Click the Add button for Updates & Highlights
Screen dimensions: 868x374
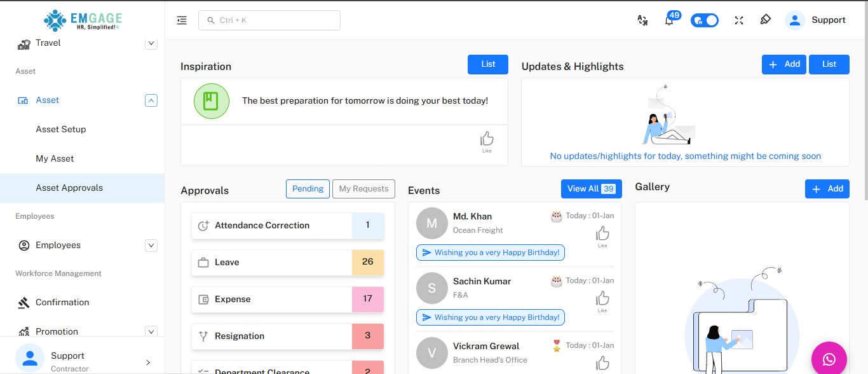click(783, 64)
